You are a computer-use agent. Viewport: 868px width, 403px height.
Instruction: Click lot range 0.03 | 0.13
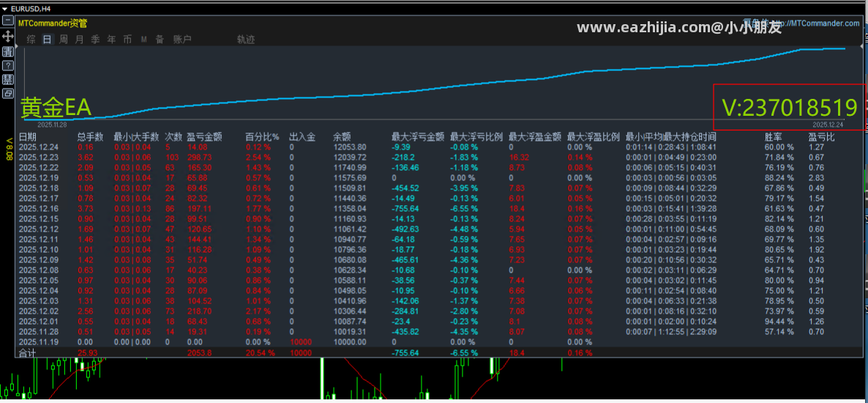coord(132,208)
